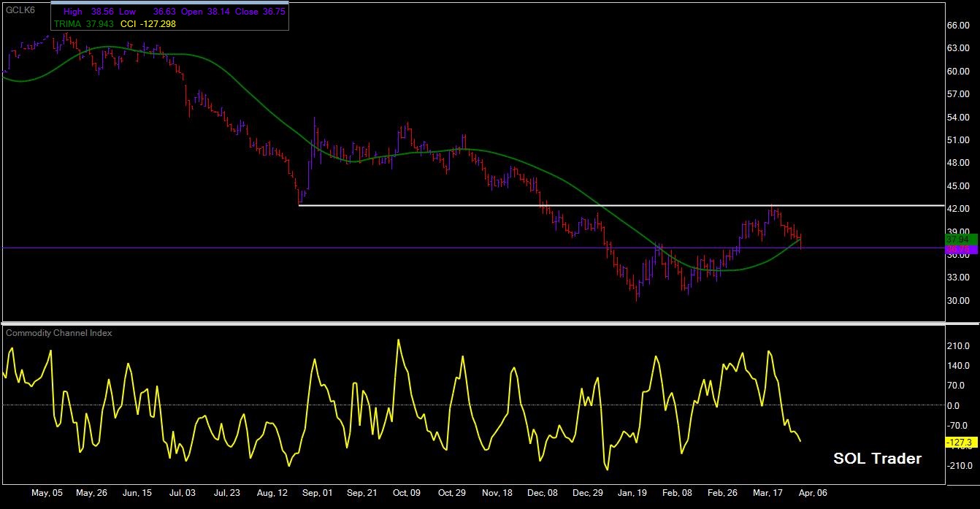
Task: Click the 63.00 price axis label
Action: pyautogui.click(x=957, y=48)
